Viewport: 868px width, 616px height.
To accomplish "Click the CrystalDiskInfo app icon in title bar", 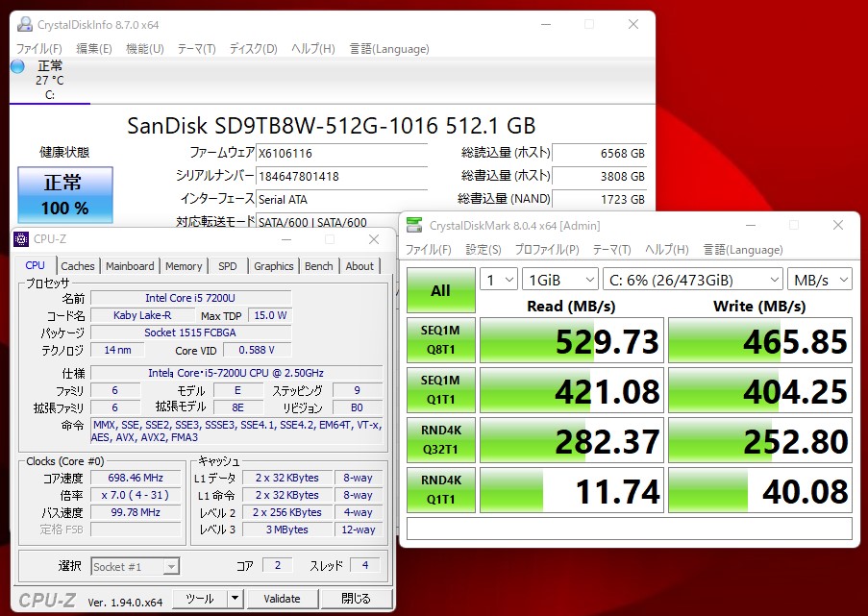I will pos(25,24).
